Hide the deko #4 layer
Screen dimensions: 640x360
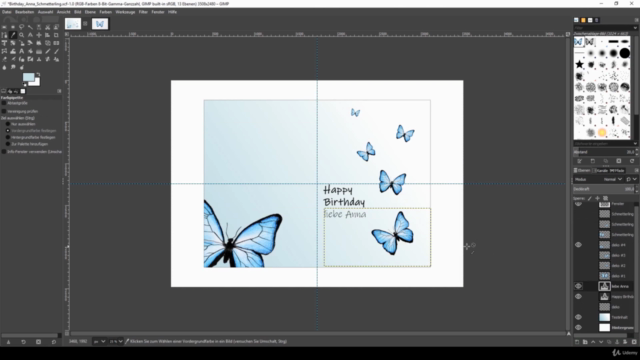pyautogui.click(x=578, y=245)
